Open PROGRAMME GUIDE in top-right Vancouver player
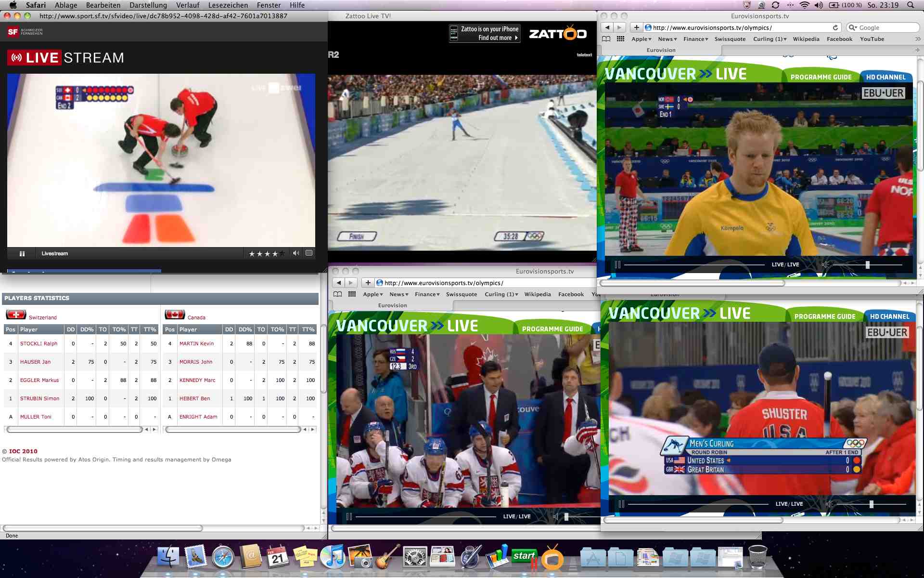 pos(821,77)
